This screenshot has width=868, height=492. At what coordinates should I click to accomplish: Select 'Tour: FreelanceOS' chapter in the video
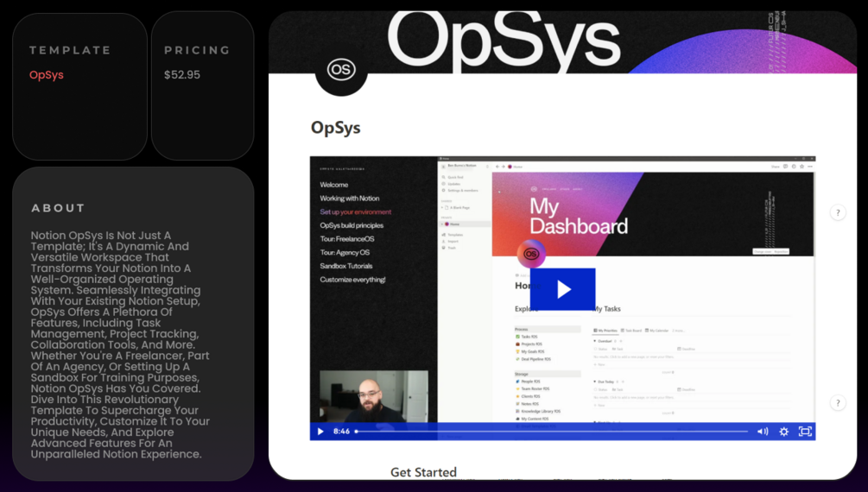347,239
